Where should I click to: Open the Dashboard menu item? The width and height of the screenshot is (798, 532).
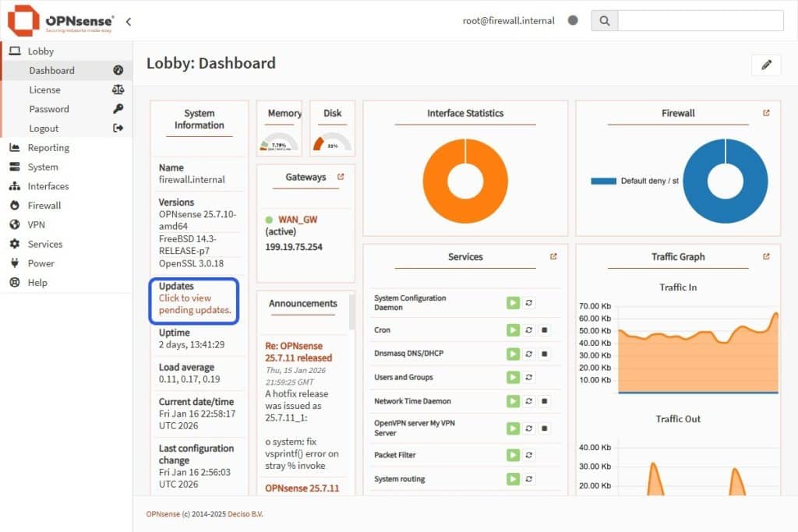tap(51, 70)
